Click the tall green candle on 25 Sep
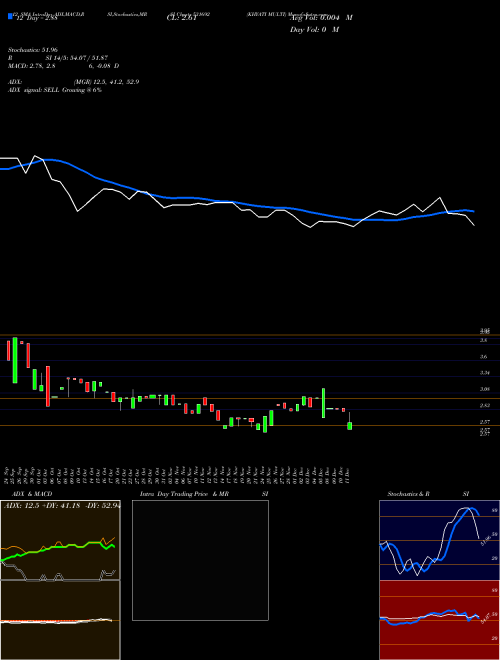The height and width of the screenshot is (660, 500). point(15,360)
